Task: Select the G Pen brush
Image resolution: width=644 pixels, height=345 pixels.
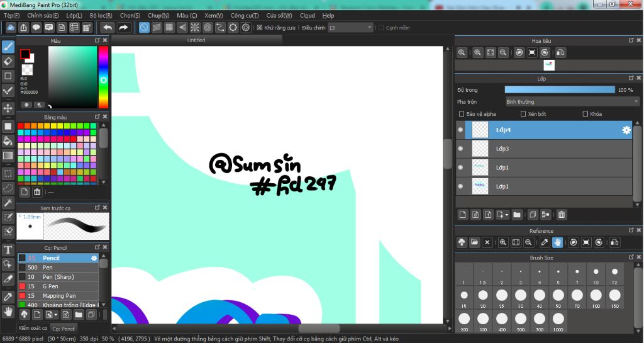Action: (x=58, y=286)
